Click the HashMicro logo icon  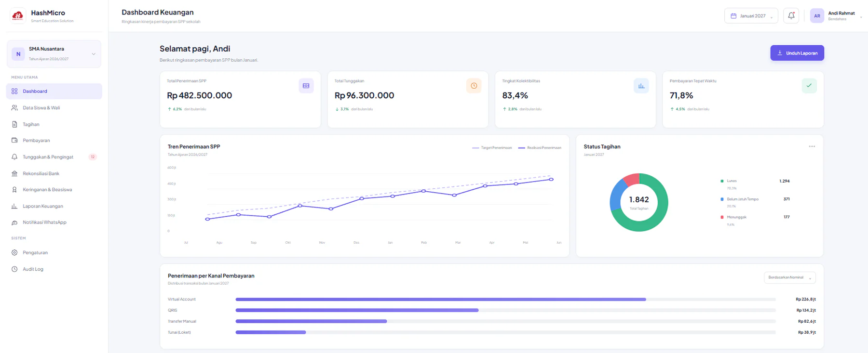pos(18,16)
